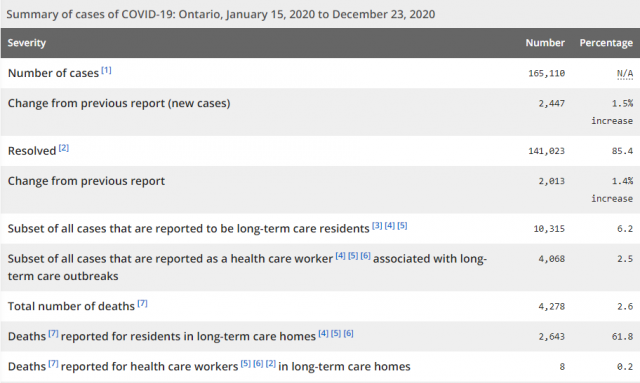Open footnote [6] after health care worker
Viewport: 640px width, 383px height.
365,256
